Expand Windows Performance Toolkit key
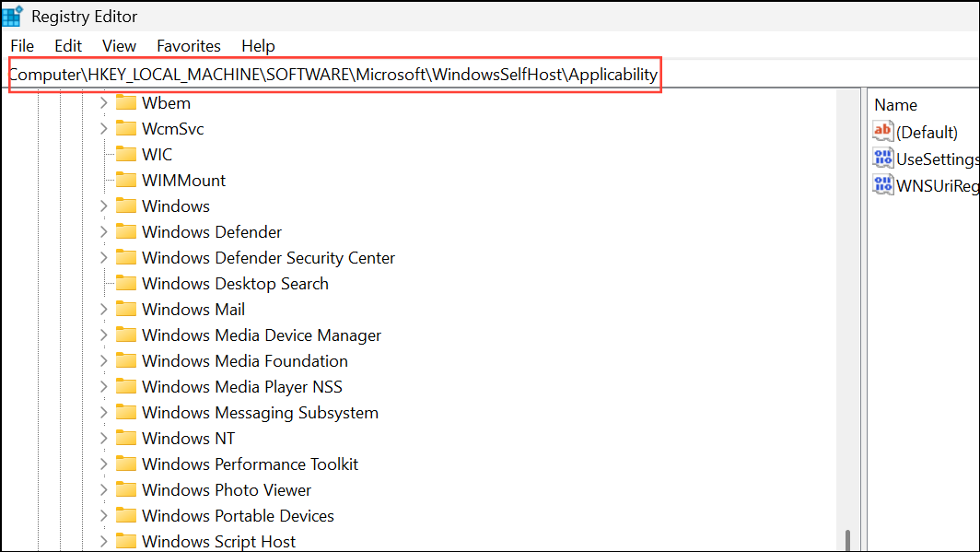 pyautogui.click(x=104, y=464)
